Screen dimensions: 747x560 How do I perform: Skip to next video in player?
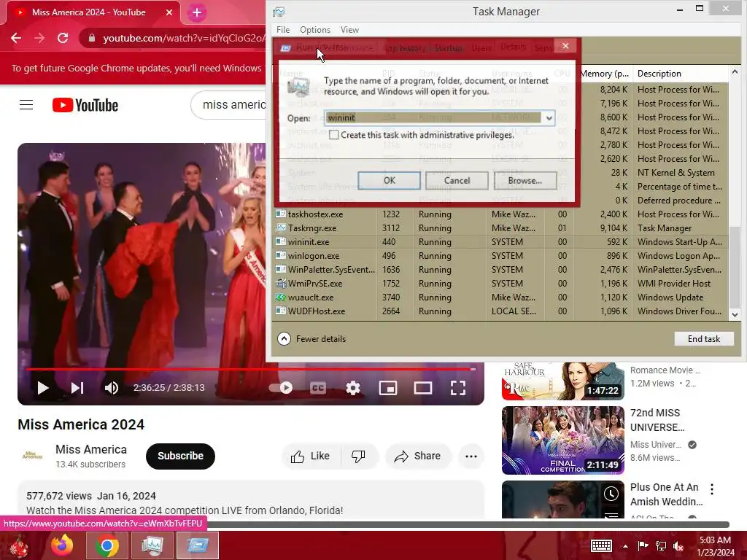[77, 388]
